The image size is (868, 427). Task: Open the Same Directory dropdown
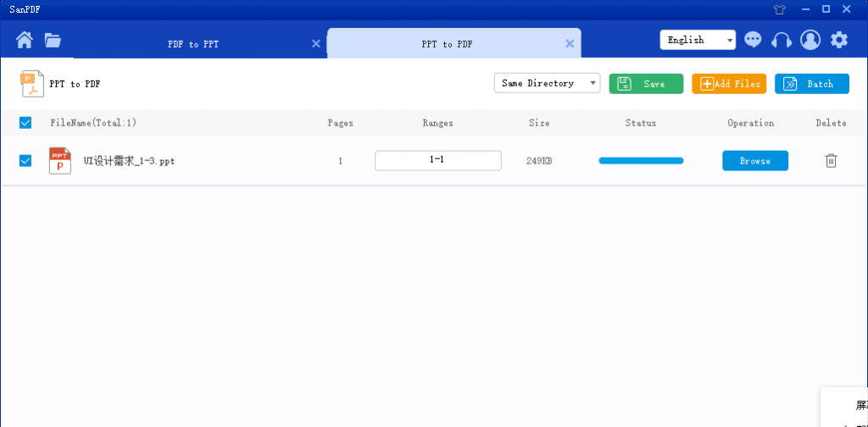pos(547,84)
